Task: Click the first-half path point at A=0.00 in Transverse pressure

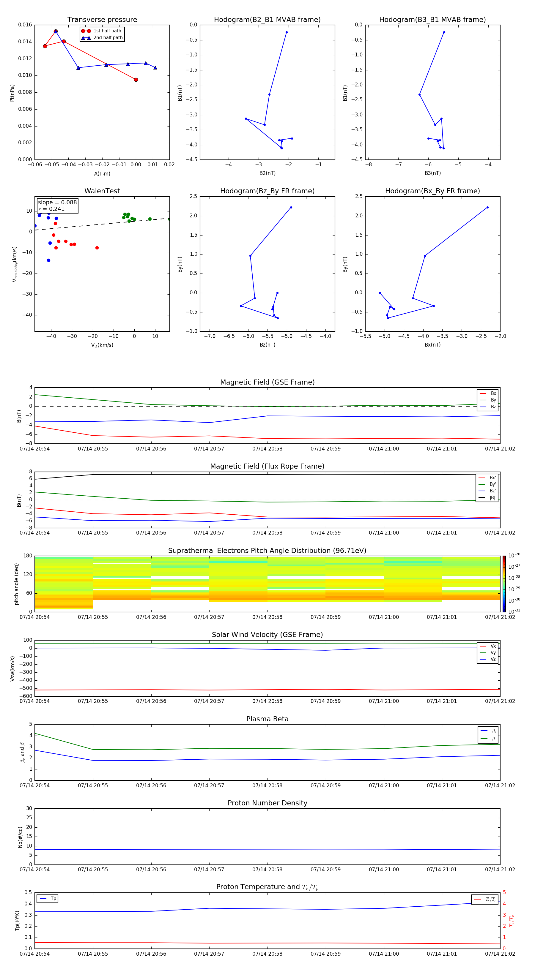Action: tap(136, 80)
